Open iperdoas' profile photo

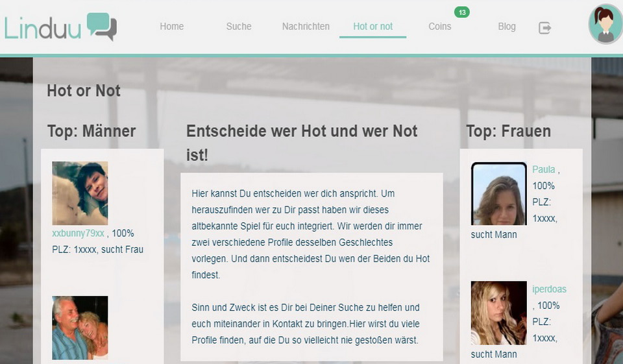(498, 313)
